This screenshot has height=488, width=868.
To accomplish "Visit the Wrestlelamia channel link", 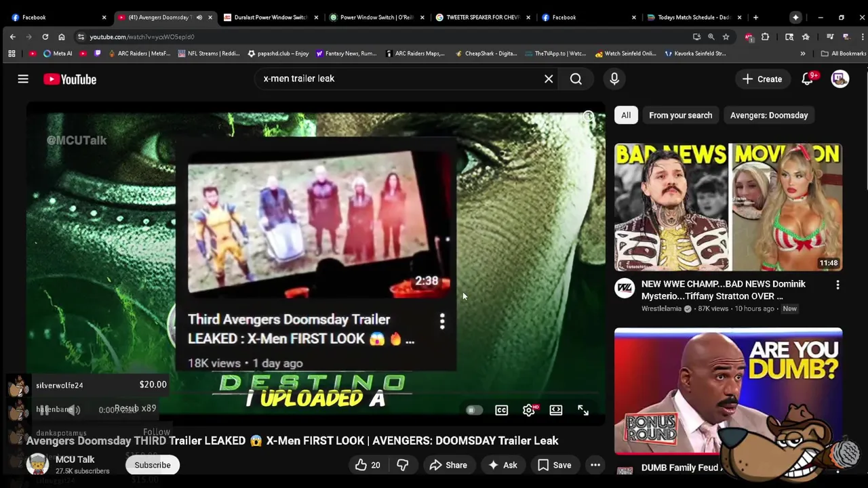I will pos(661,309).
